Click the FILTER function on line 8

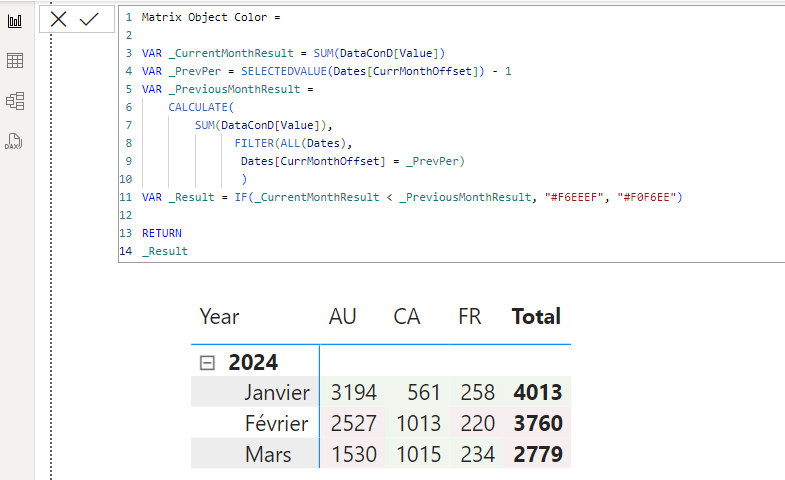(254, 143)
